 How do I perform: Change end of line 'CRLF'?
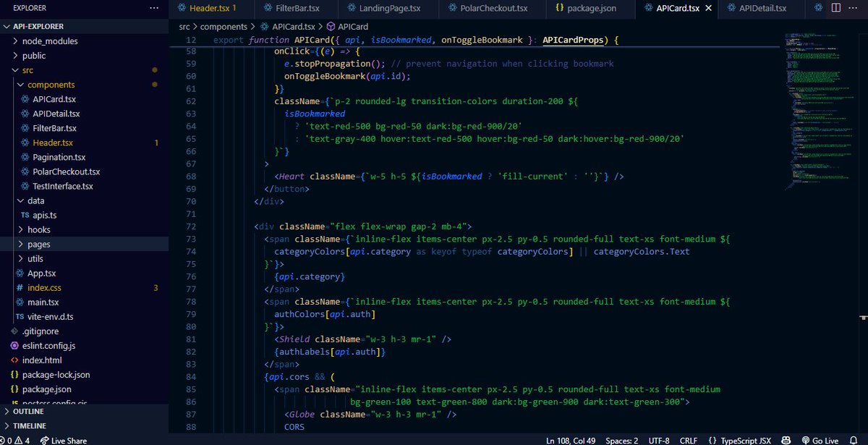689,440
